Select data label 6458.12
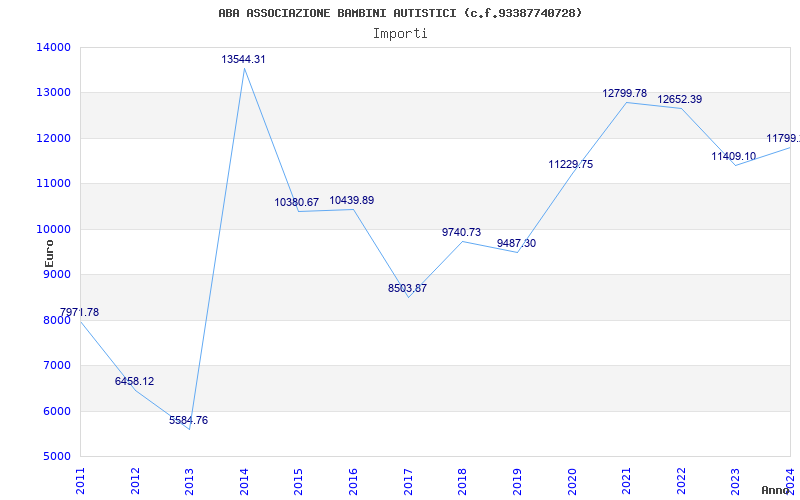The height and width of the screenshot is (500, 800). [x=134, y=381]
